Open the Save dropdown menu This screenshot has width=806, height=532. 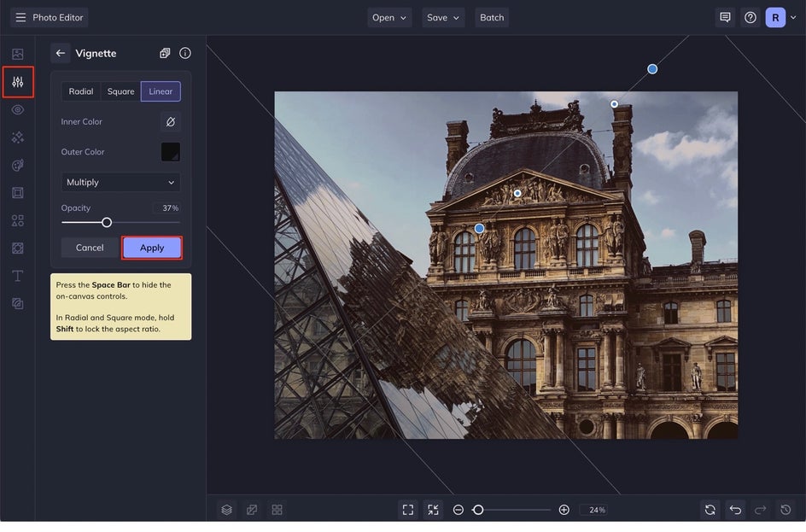coord(443,17)
